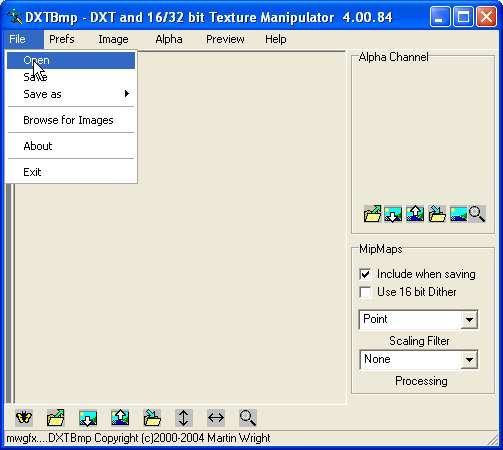
Task: Flip image vertically with the up-down arrow
Action: point(184,417)
